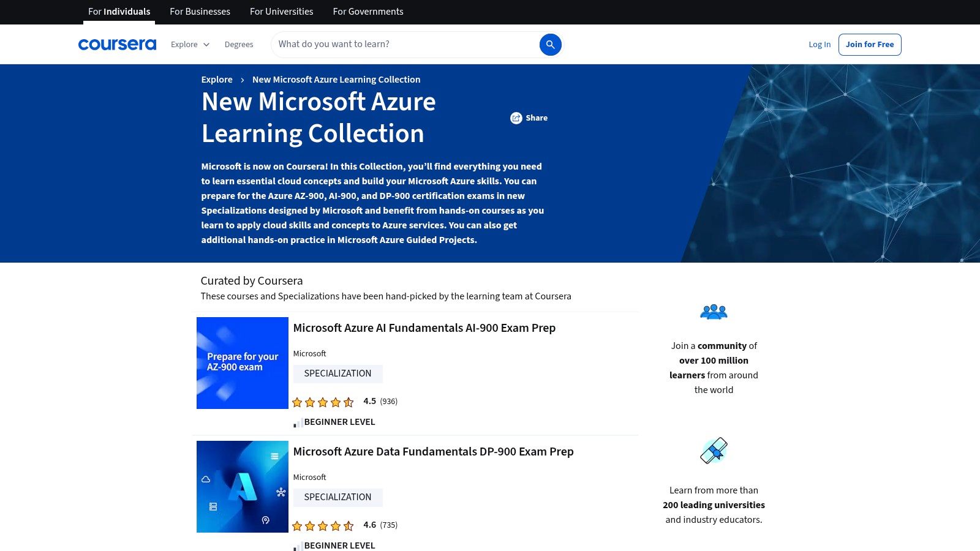Click the search magnifying glass icon
The width and height of the screenshot is (980, 551).
(550, 44)
